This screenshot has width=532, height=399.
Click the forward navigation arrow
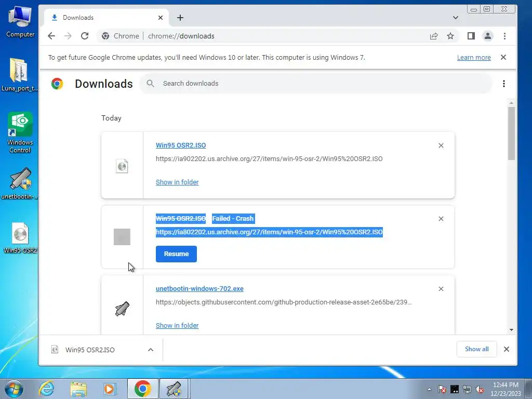click(x=68, y=36)
